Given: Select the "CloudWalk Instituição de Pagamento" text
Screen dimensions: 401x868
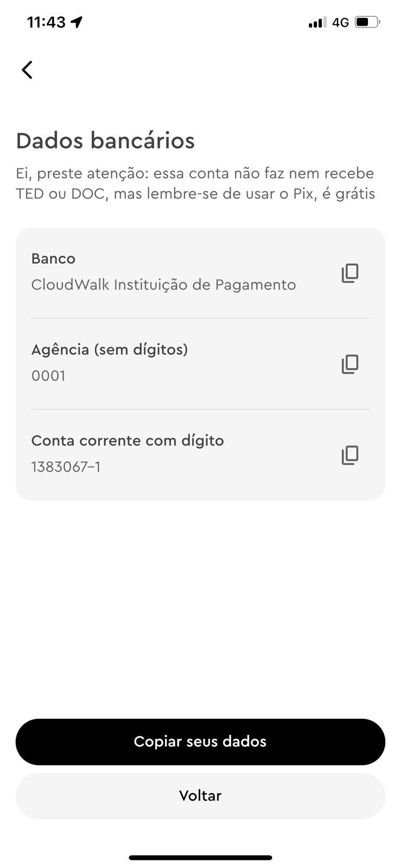Looking at the screenshot, I should pyautogui.click(x=163, y=285).
